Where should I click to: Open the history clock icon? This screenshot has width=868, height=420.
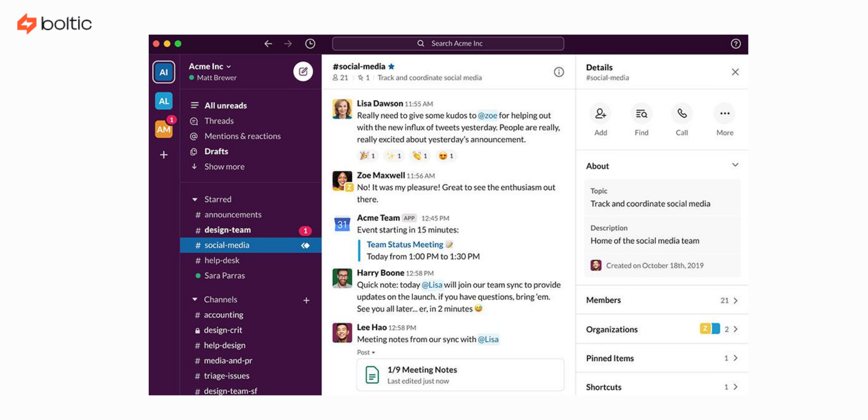[310, 44]
